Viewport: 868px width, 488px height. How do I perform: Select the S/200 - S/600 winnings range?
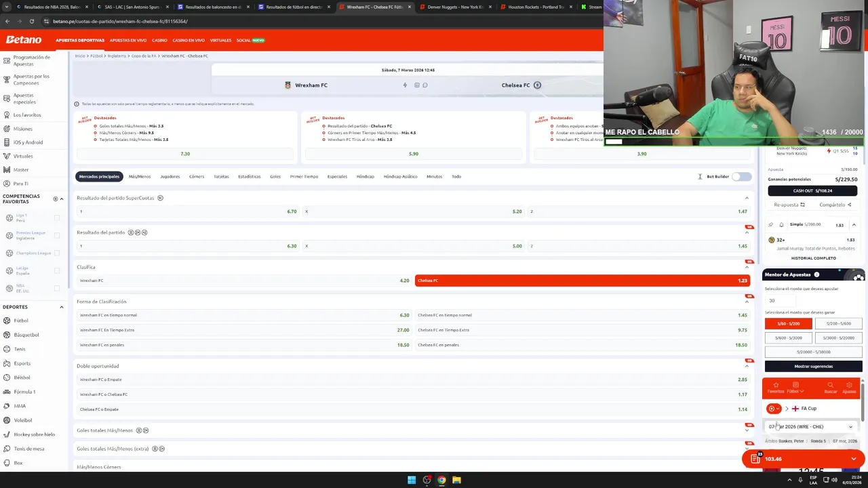[x=838, y=323]
